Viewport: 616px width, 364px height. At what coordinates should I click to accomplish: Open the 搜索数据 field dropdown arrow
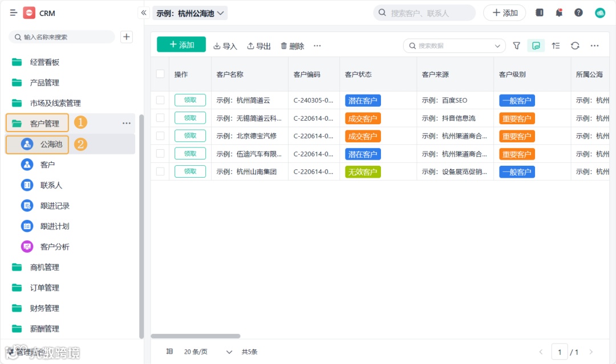coord(497,46)
